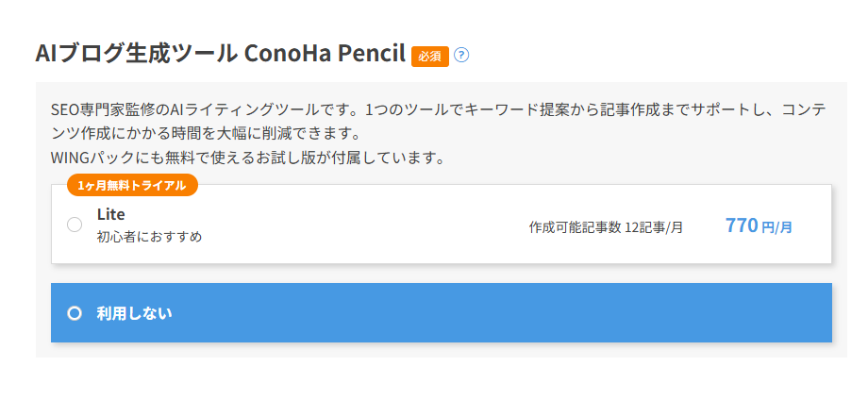The width and height of the screenshot is (868, 400).
Task: Click the 円/月 unit beside the price
Action: 776,227
